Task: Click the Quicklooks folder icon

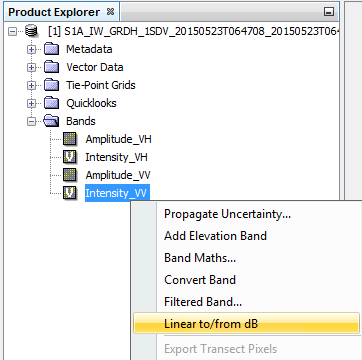Action: [x=51, y=103]
